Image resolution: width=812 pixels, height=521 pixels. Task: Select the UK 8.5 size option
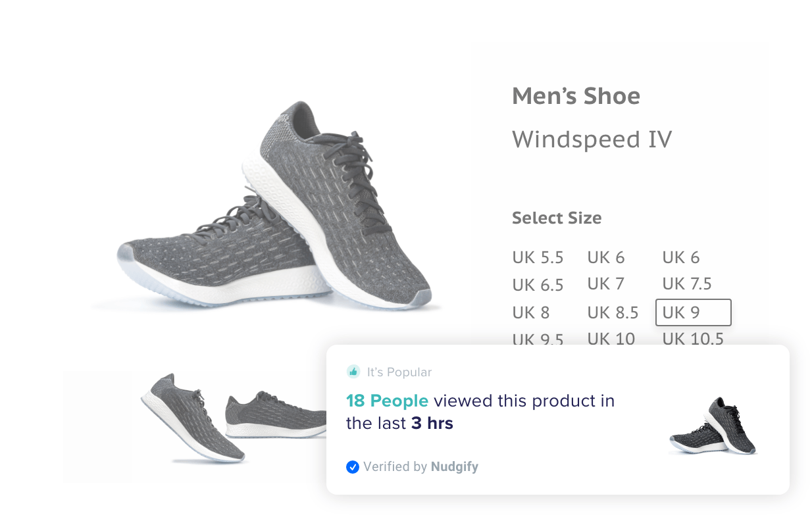click(x=613, y=312)
